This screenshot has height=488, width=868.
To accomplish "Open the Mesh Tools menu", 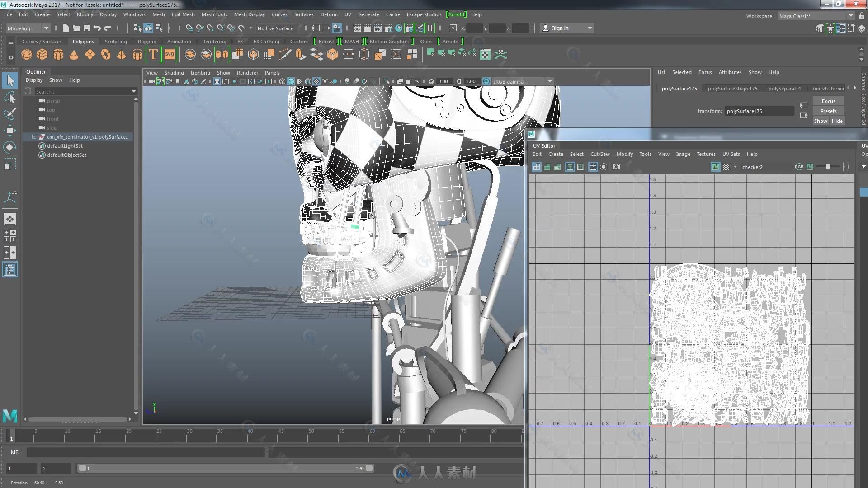I will click(x=214, y=14).
